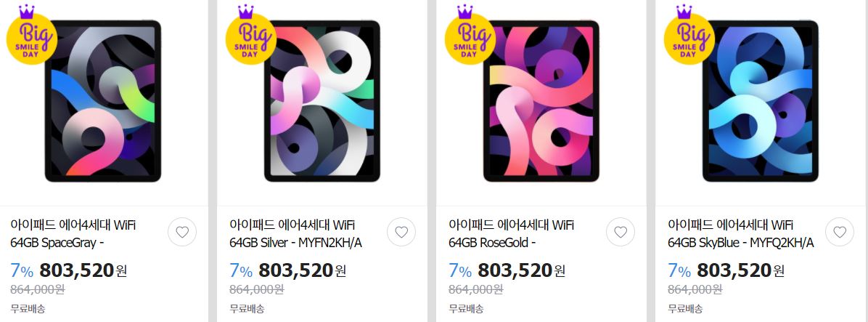Click 무료배송 label under RoseGold iPad
The width and height of the screenshot is (868, 322).
[466, 309]
